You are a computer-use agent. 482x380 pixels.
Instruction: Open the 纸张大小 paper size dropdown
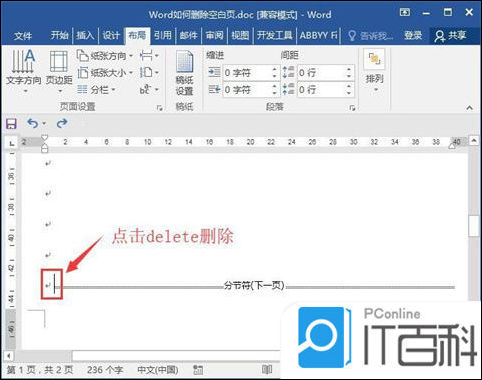coord(105,72)
